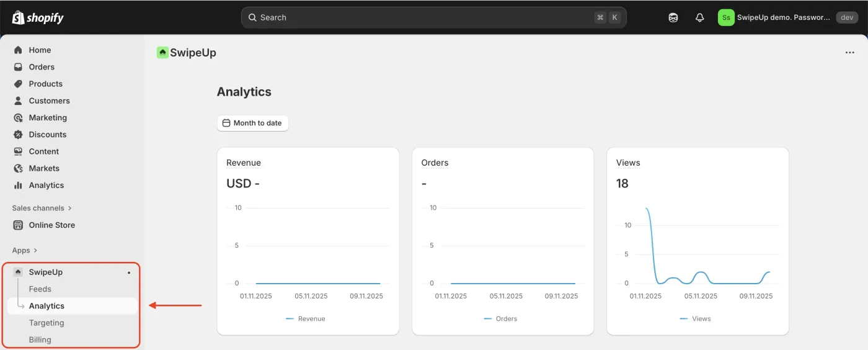The width and height of the screenshot is (868, 350).
Task: Open the Month to date picker
Action: coord(252,123)
